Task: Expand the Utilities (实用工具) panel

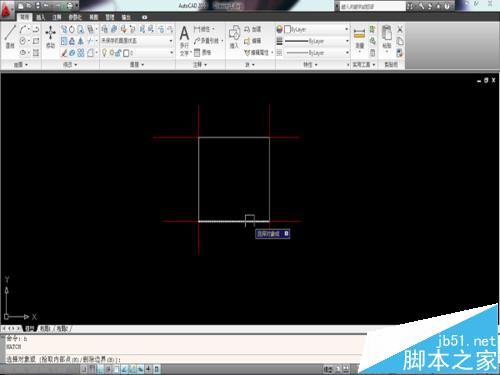Action: [x=364, y=65]
